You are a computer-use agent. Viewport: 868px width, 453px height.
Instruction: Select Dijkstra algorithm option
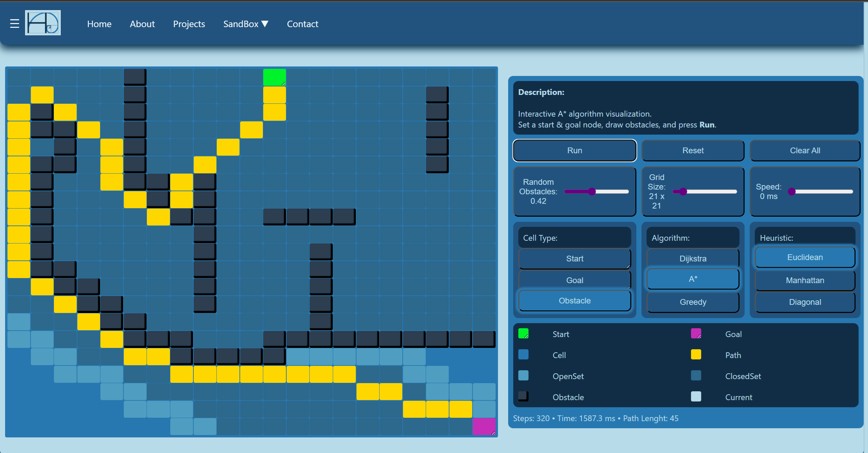pyautogui.click(x=693, y=258)
